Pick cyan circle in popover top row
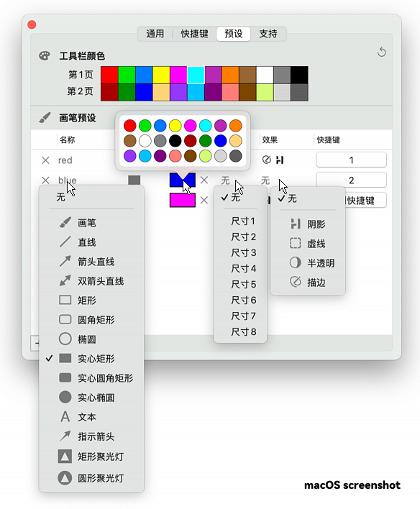This screenshot has width=420, height=509. coord(205,126)
